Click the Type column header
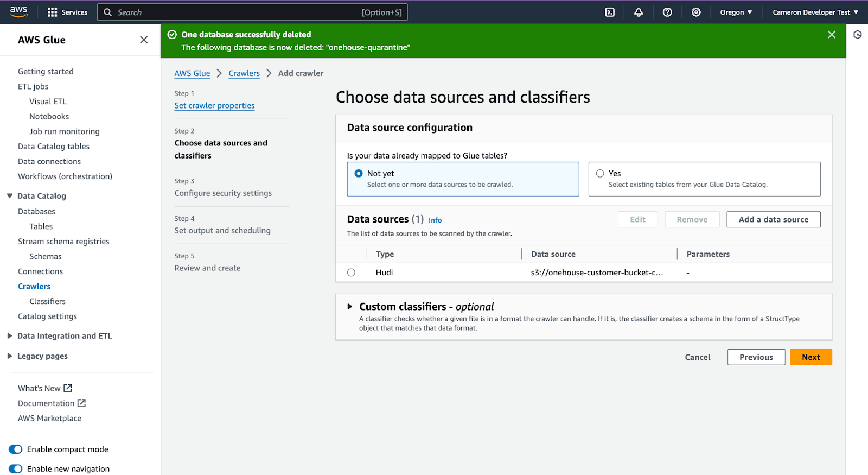Viewport: 868px width, 475px height. point(385,254)
